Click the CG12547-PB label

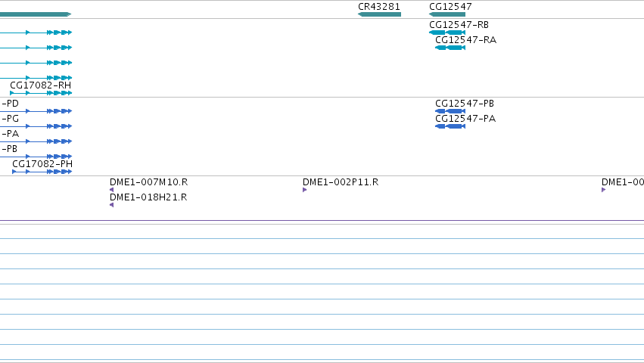pos(465,104)
